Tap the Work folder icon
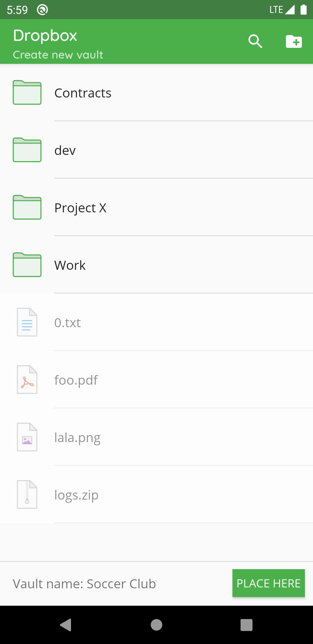 point(27,265)
